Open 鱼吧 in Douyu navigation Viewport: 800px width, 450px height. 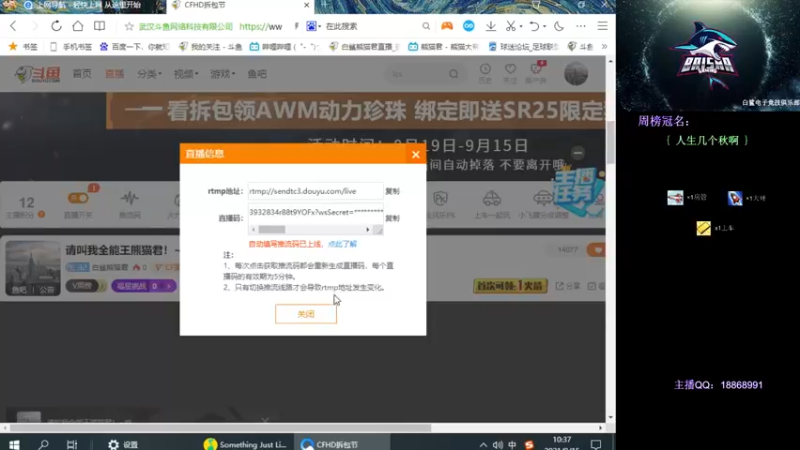[x=257, y=74]
